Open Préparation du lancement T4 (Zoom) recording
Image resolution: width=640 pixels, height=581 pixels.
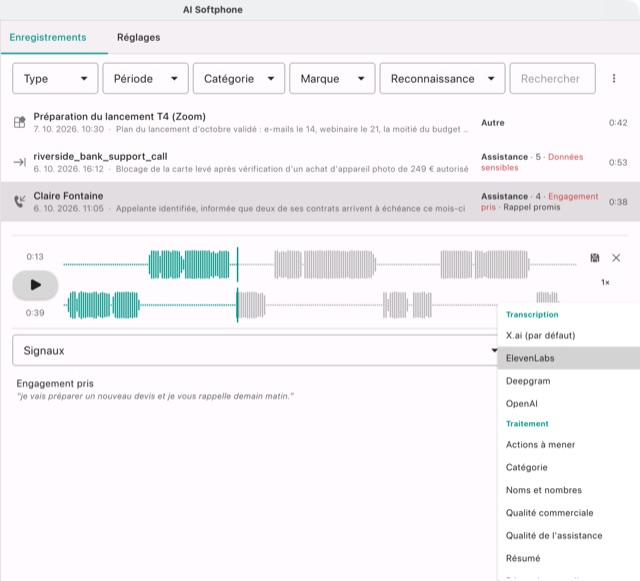tap(320, 122)
